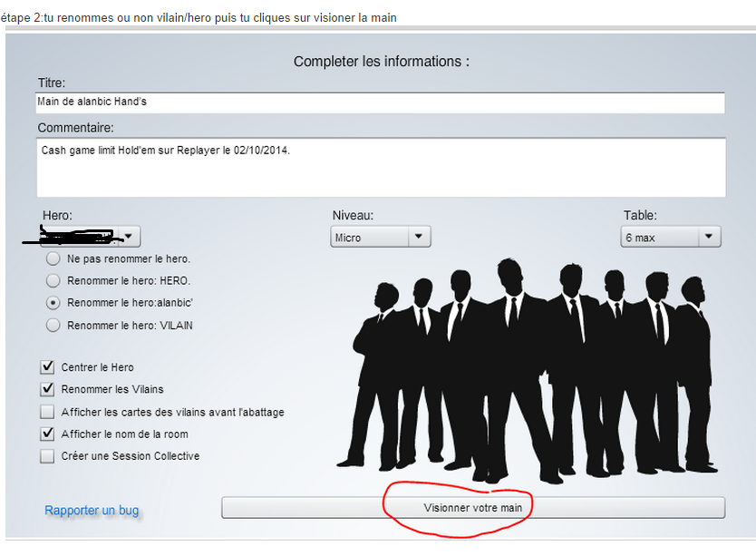This screenshot has width=756, height=556.
Task: Click the 'Table:' label
Action: 640,215
